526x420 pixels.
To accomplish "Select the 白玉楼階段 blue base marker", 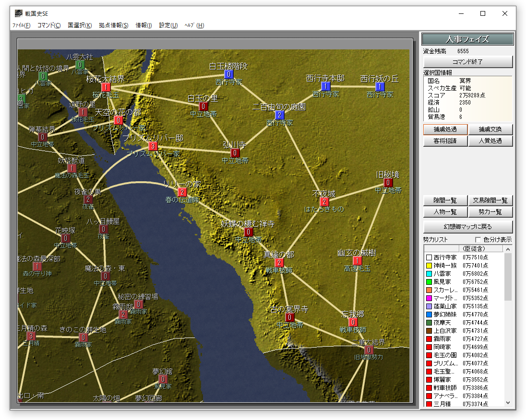I will click(x=228, y=74).
